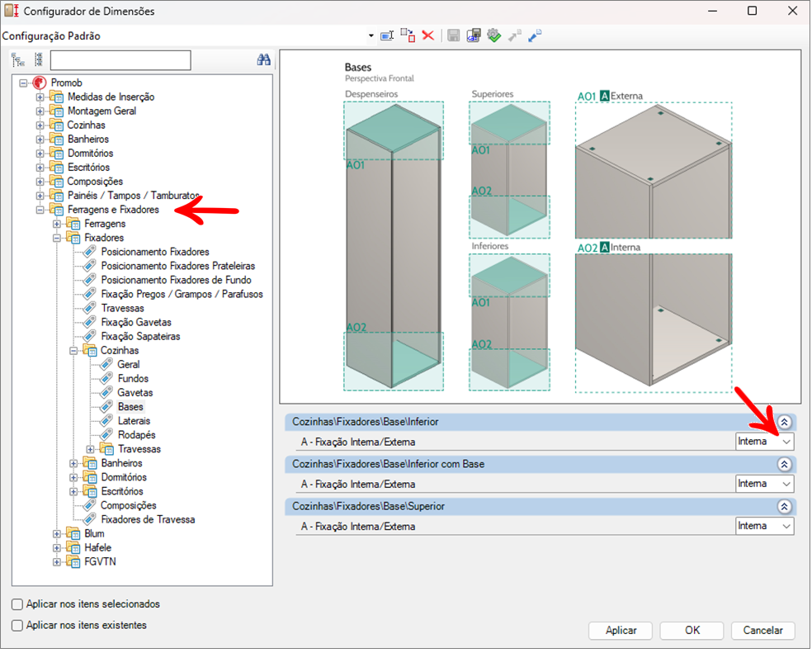
Task: Expand the Blum folder in tree
Action: (x=57, y=534)
